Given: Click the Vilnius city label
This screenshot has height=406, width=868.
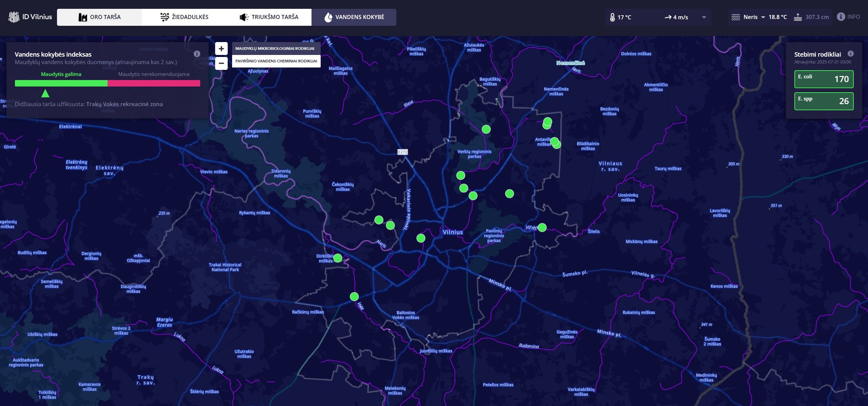Looking at the screenshot, I should (x=453, y=232).
